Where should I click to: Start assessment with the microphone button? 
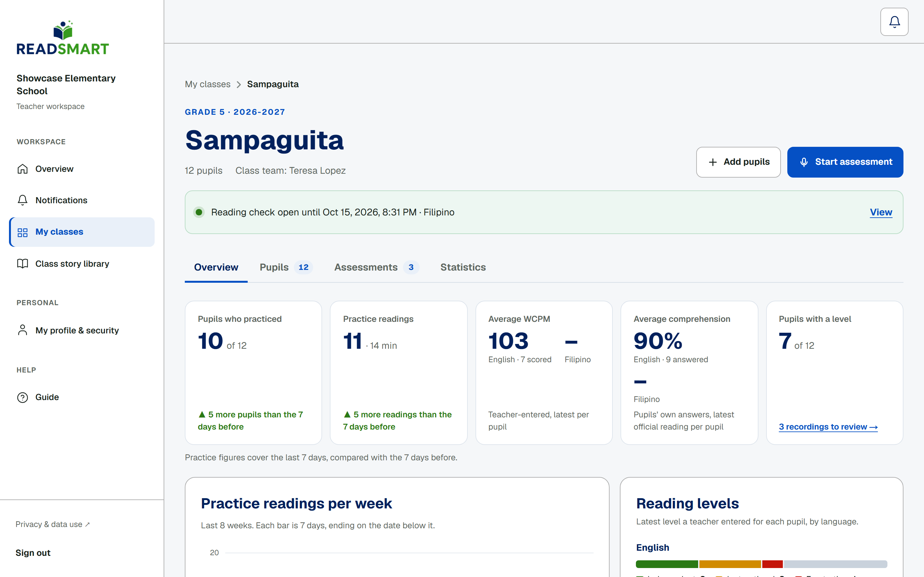pos(845,162)
